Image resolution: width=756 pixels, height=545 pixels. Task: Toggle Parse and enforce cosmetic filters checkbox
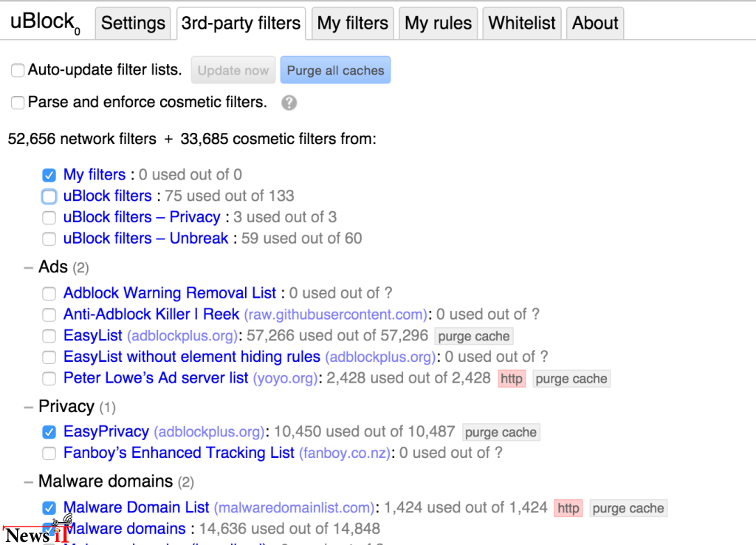tap(18, 103)
